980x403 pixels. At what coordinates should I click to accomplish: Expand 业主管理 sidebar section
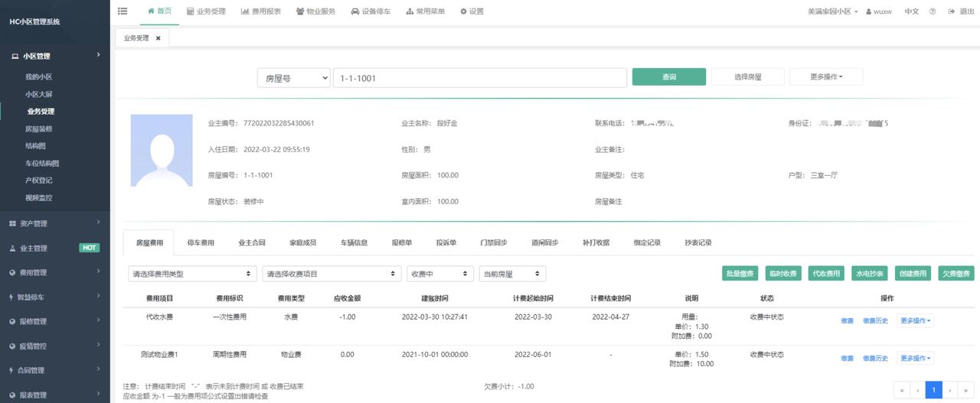[x=55, y=248]
